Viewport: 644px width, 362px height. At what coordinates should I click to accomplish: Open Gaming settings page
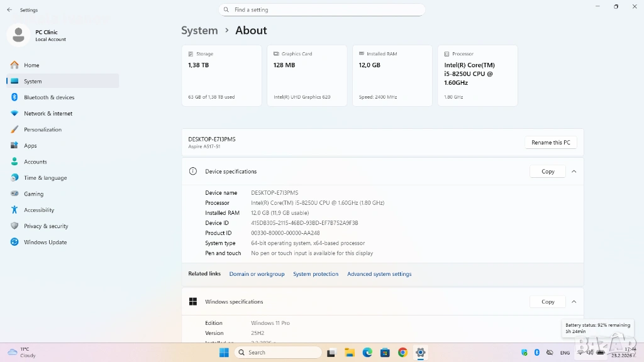(33, 194)
